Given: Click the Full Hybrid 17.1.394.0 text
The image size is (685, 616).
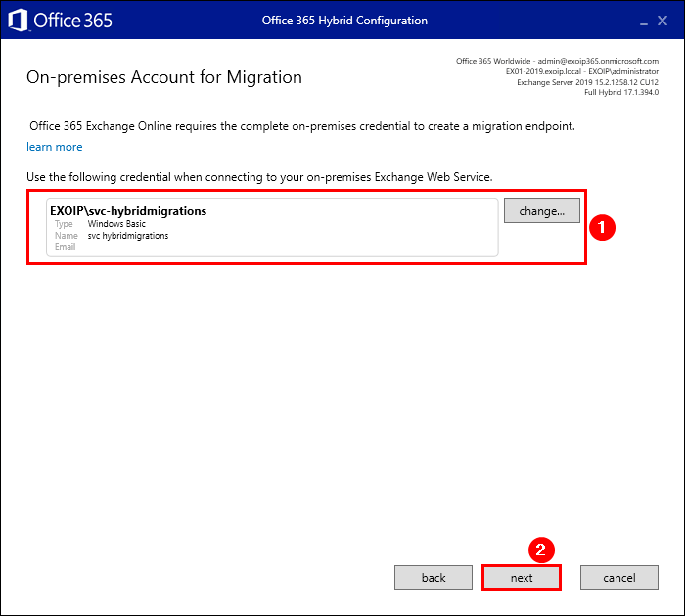Looking at the screenshot, I should pyautogui.click(x=621, y=93).
